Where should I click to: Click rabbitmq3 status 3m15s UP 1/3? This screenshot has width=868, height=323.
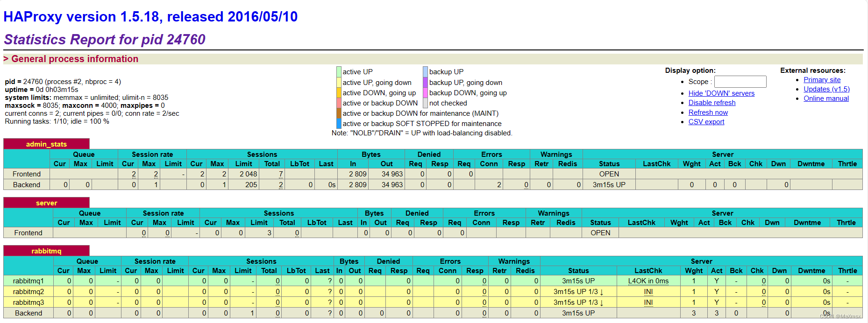click(x=578, y=302)
